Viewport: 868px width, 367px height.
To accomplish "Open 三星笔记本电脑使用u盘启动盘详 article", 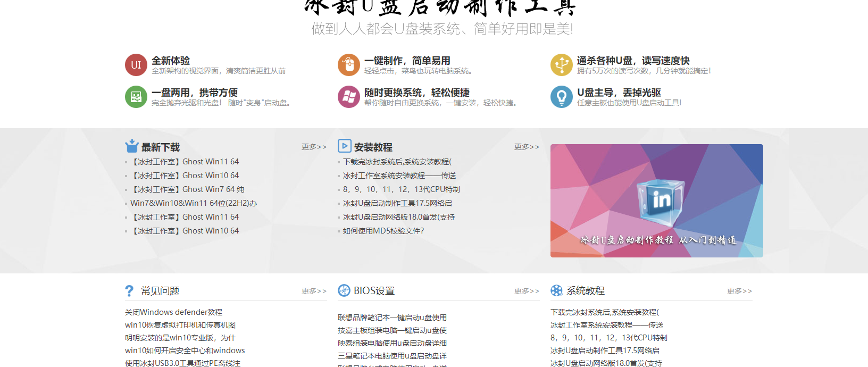I will pos(393,356).
